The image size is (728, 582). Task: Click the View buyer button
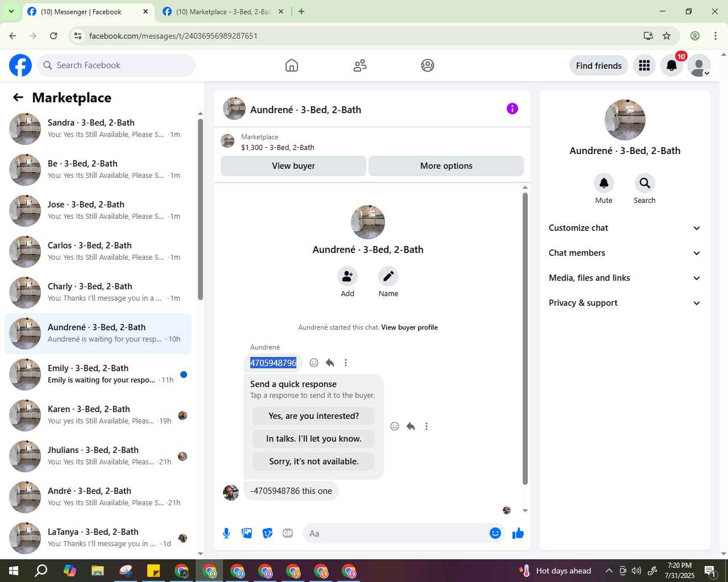[x=293, y=166]
